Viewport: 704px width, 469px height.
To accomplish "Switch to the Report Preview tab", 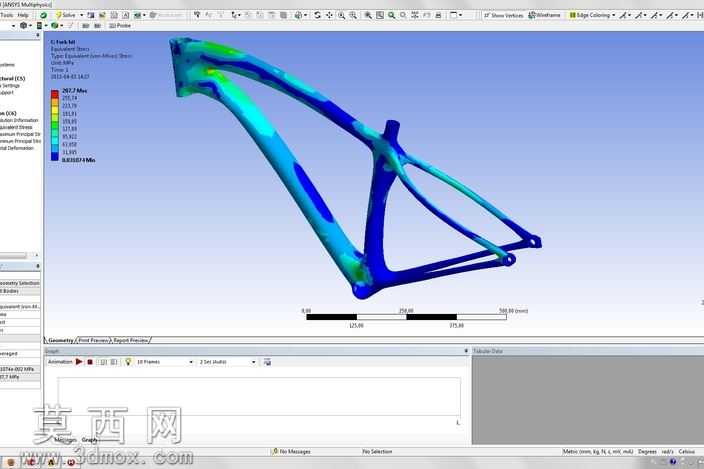I will pos(131,340).
